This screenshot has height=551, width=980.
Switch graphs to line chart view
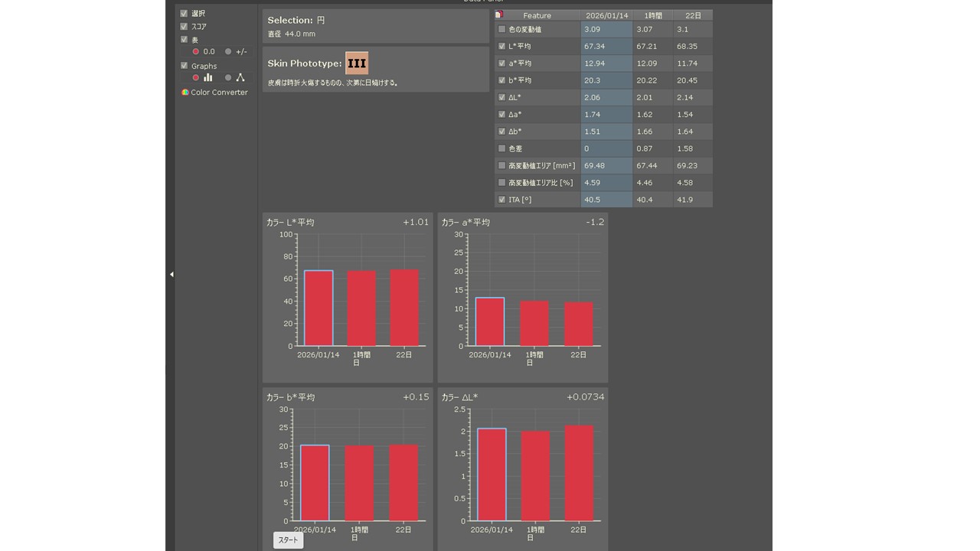240,78
